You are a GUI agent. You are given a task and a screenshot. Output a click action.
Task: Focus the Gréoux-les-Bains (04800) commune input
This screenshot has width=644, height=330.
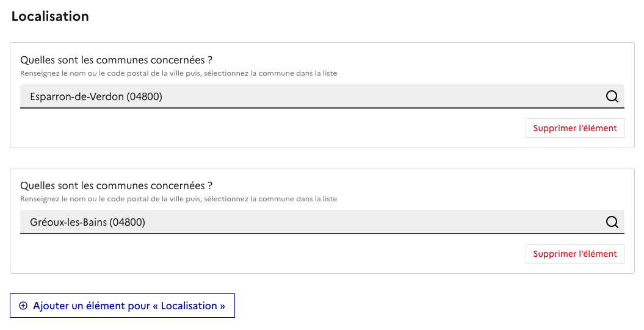pyautogui.click(x=322, y=222)
